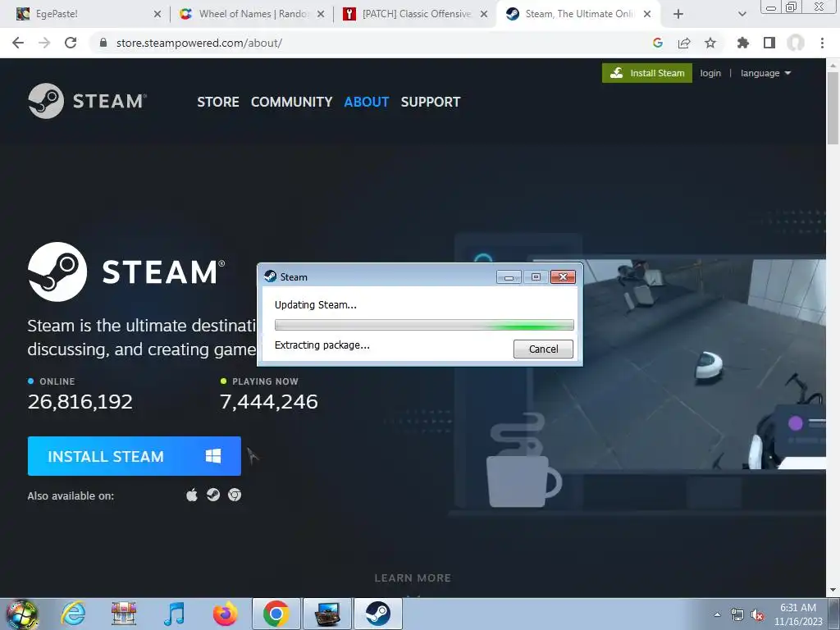
Task: Select the Steam taskbar button
Action: coord(378,614)
